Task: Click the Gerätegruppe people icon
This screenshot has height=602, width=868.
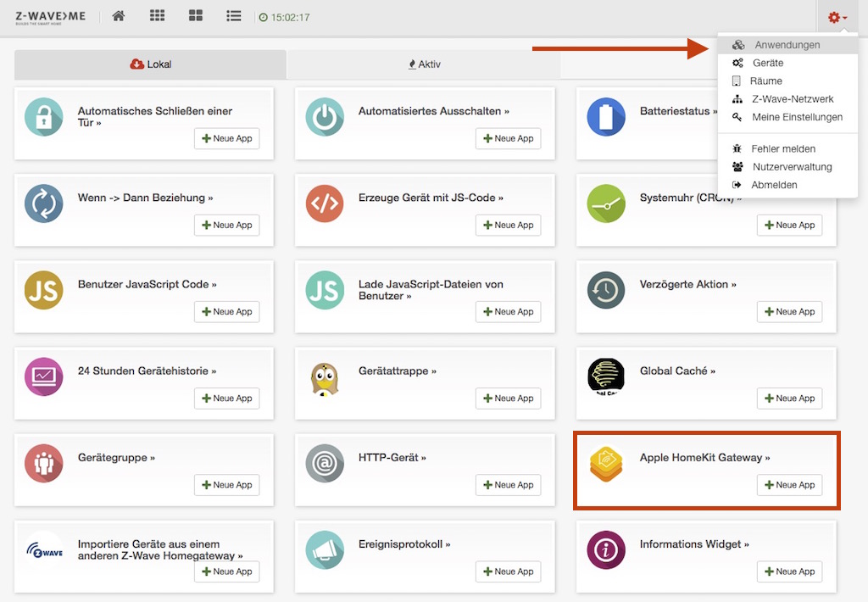Action: [x=43, y=464]
